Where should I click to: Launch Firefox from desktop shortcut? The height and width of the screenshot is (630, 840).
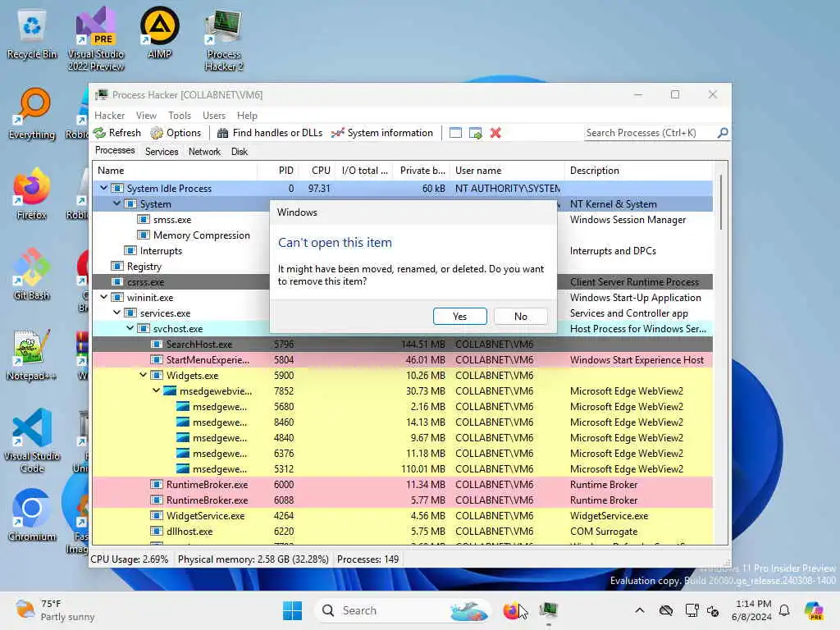click(32, 194)
